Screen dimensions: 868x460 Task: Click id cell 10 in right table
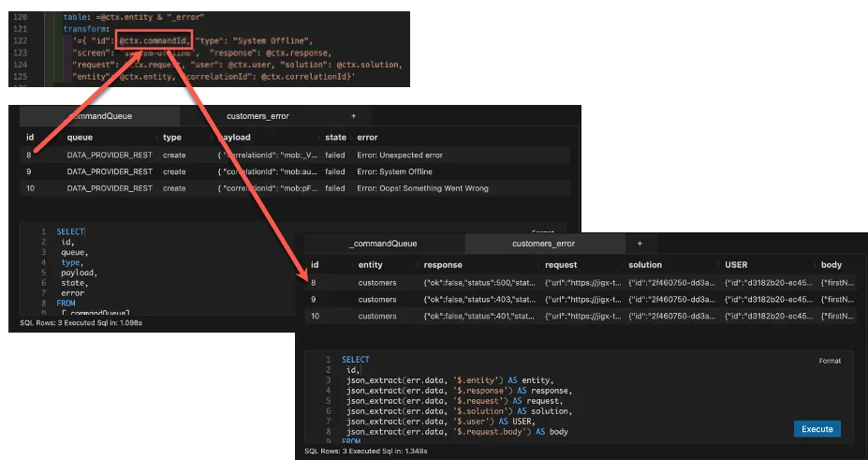point(315,316)
